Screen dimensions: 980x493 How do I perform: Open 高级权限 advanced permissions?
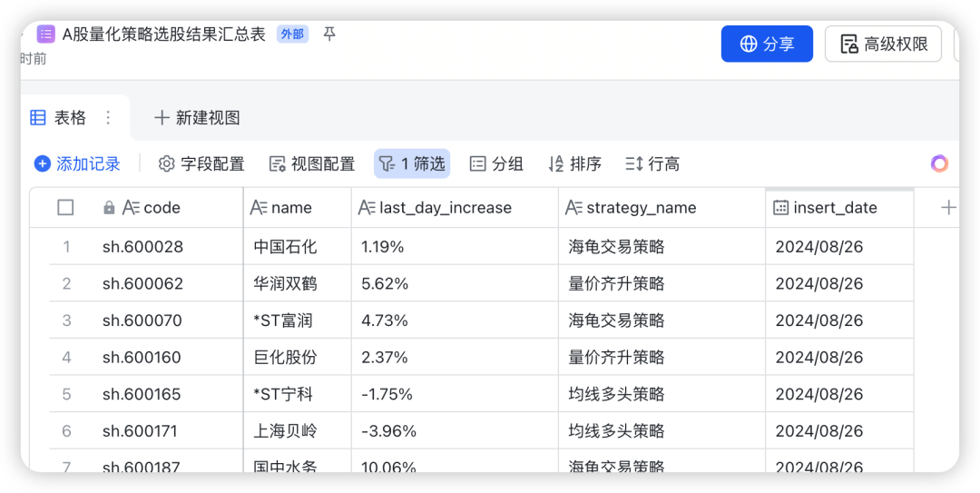(883, 44)
